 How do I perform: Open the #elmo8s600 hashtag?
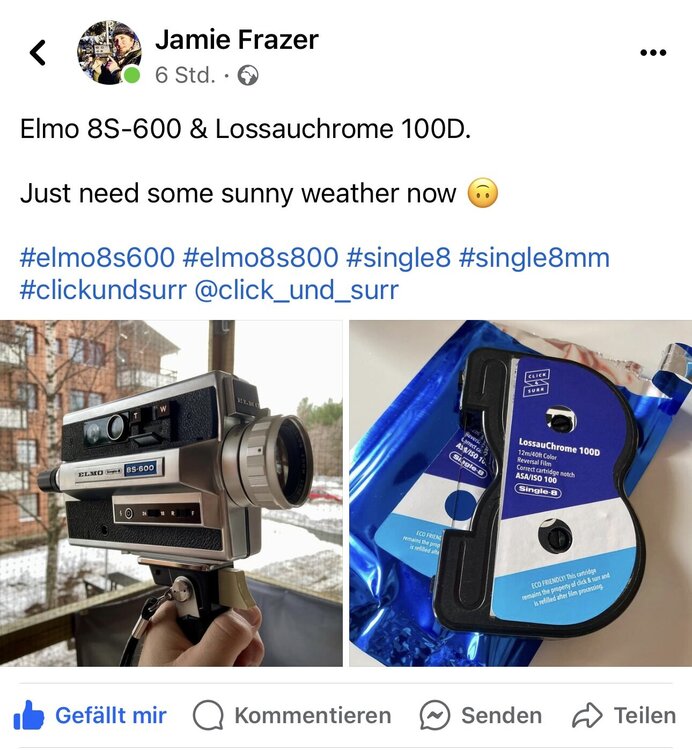tap(97, 257)
